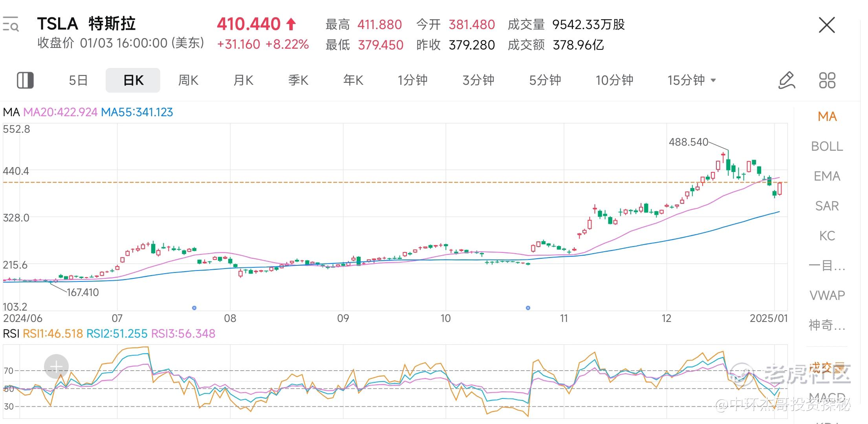
Task: Click the 成交量 9542.33万股 value
Action: click(x=588, y=25)
